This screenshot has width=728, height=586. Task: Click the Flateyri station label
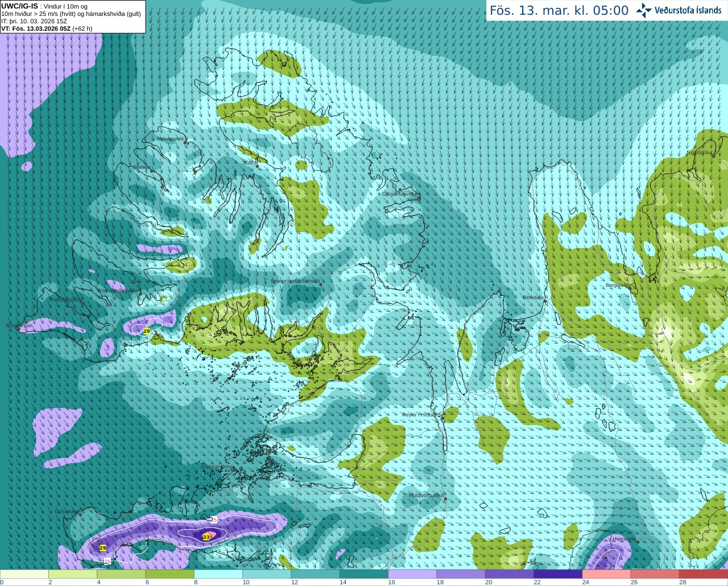142,167
